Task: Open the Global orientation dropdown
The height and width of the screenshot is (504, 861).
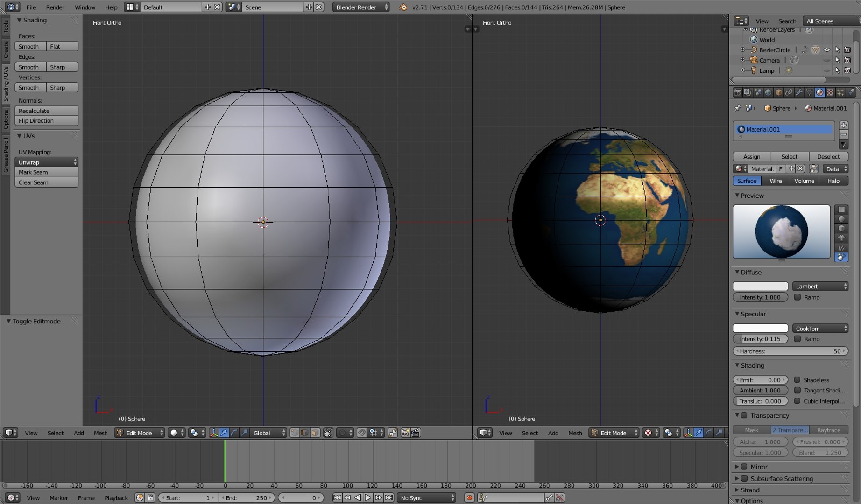Action: click(268, 433)
